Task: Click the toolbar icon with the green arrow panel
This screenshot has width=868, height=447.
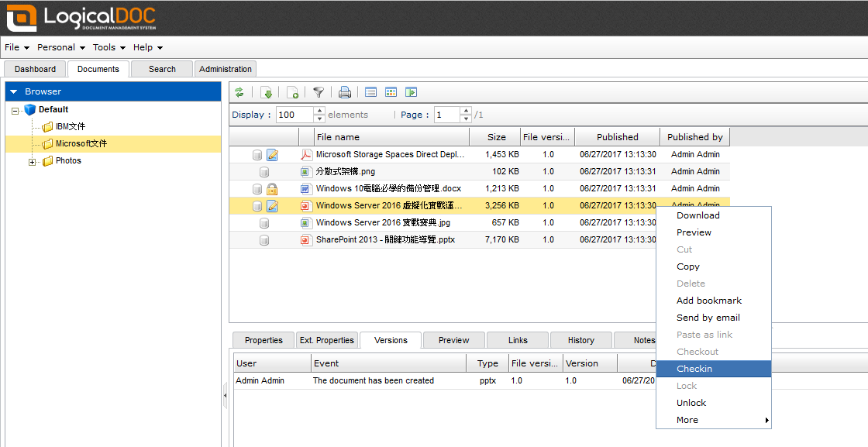Action: click(x=411, y=92)
